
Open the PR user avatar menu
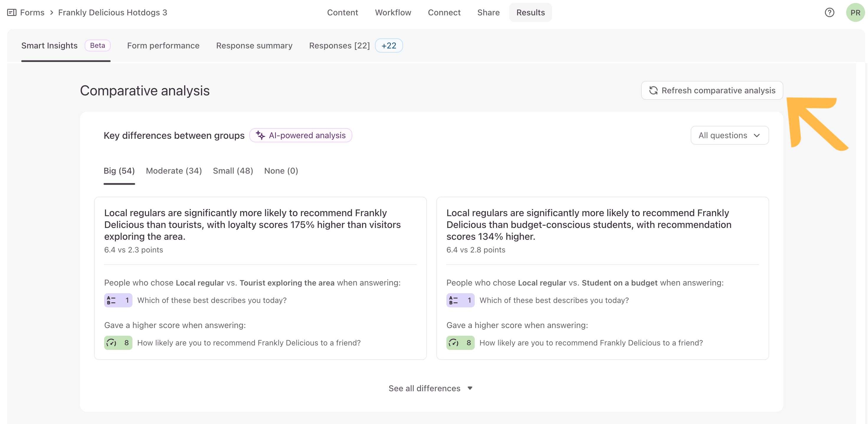pos(855,12)
